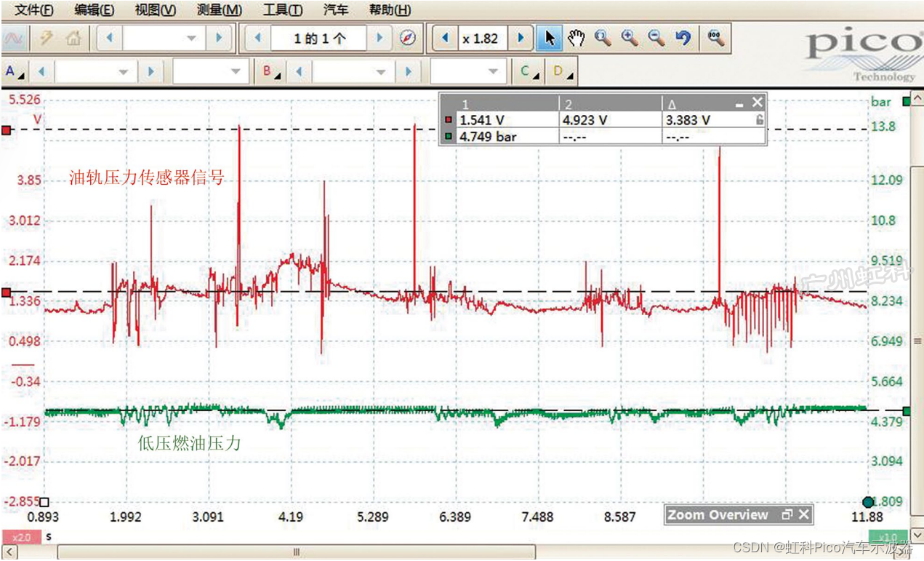The height and width of the screenshot is (561, 924).
Task: Open the 汽车 menu
Action: click(x=336, y=10)
